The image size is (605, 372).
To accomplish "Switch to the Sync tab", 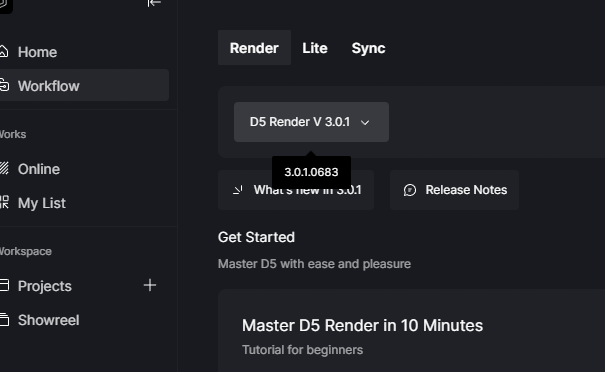I will pyautogui.click(x=368, y=48).
